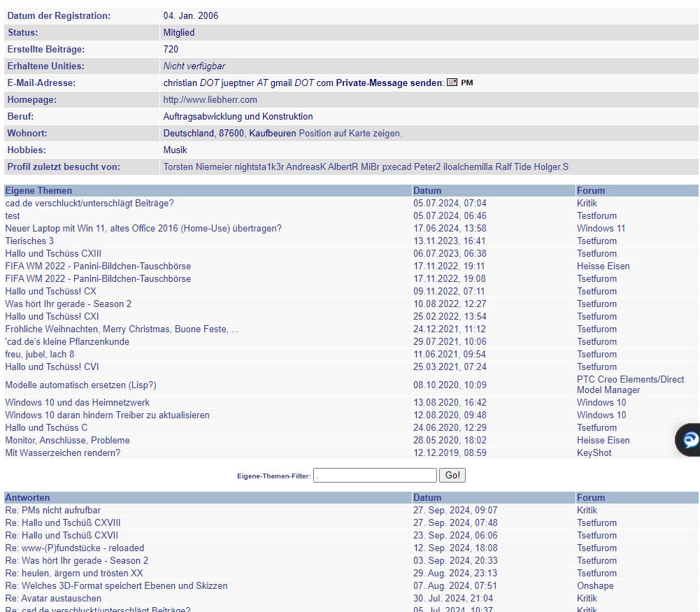The image size is (700, 612).
Task: Open reply Re: Avatar austauschen
Action: point(53,598)
